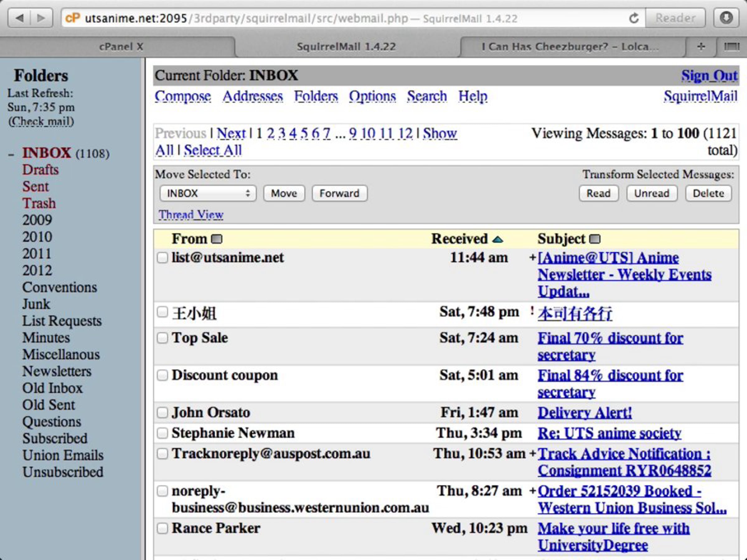Toggle Received column sort arrow
This screenshot has height=560, width=747.
(497, 240)
